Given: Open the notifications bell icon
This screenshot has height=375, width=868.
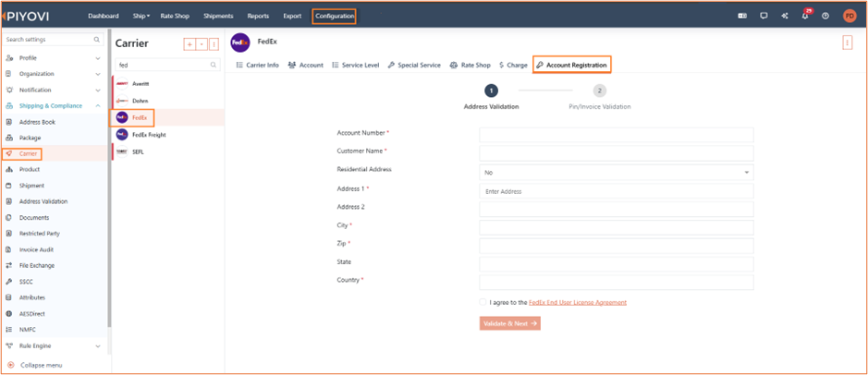Looking at the screenshot, I should pyautogui.click(x=805, y=16).
